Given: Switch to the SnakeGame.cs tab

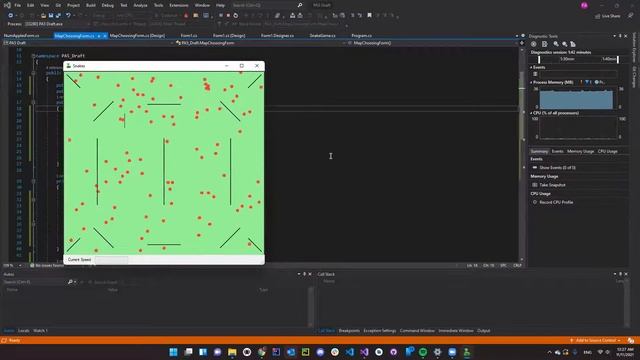Looking at the screenshot, I should pos(322,36).
